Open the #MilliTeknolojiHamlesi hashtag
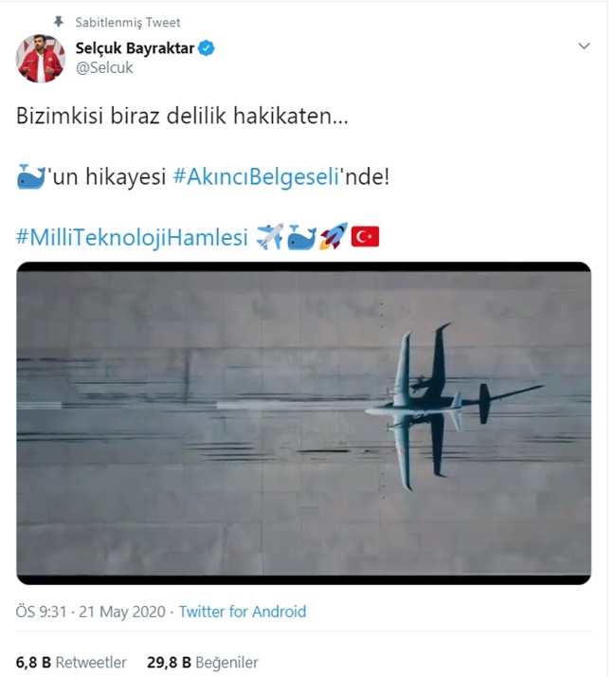The image size is (616, 677). pos(132,237)
